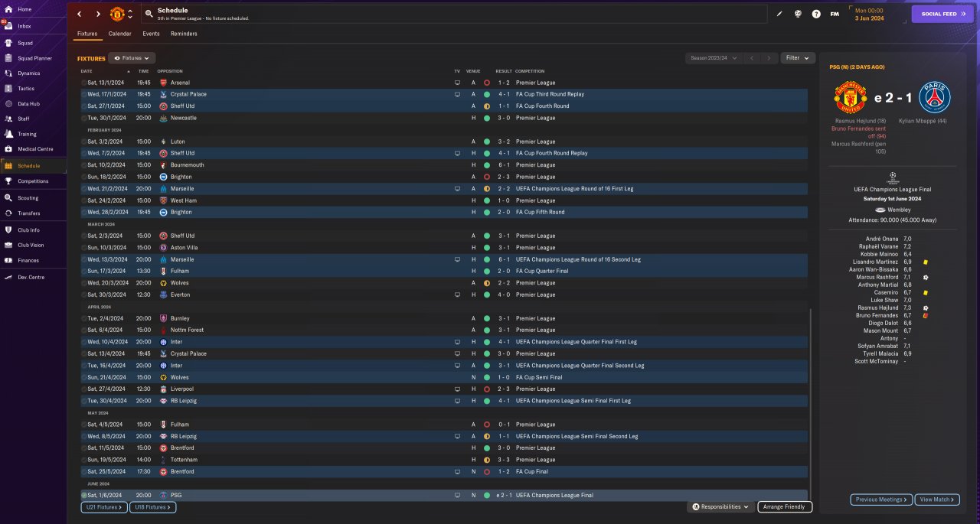Select marker for Sat 1/6/2024 PSG fixture

[x=84, y=495]
